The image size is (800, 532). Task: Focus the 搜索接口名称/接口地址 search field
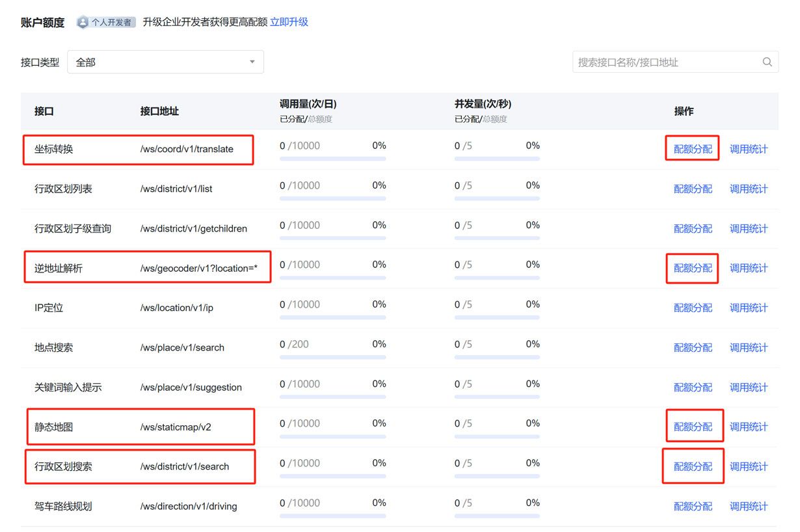675,62
